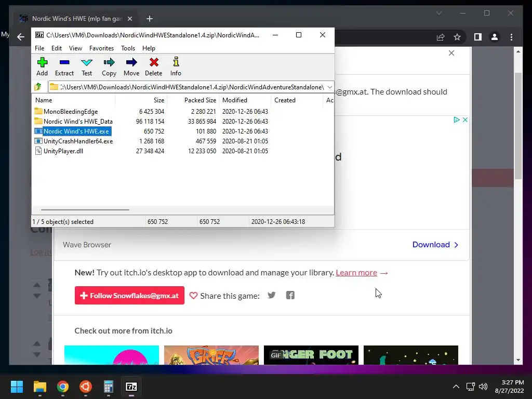This screenshot has width=532, height=399.
Task: Open Chrome tab search chevron
Action: [439, 13]
